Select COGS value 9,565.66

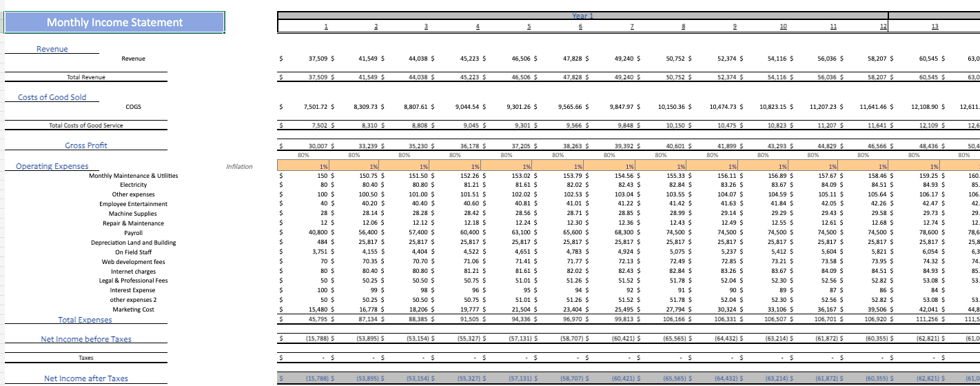click(573, 107)
